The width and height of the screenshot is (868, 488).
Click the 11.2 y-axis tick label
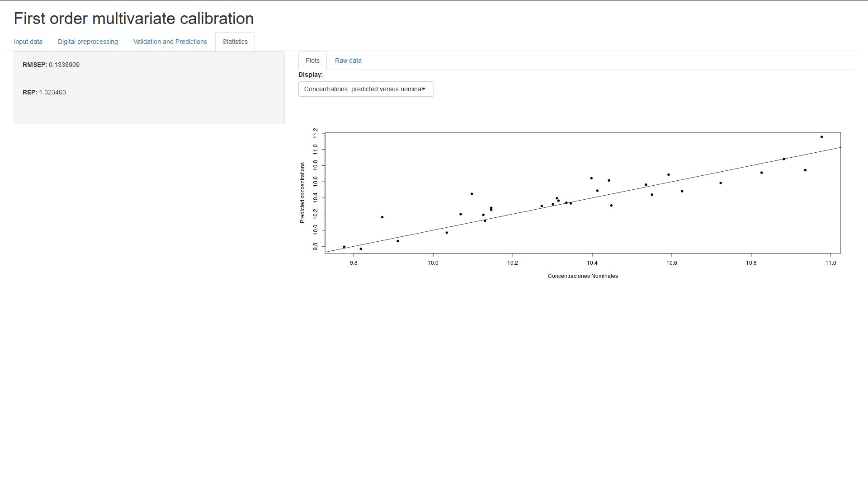click(x=316, y=133)
